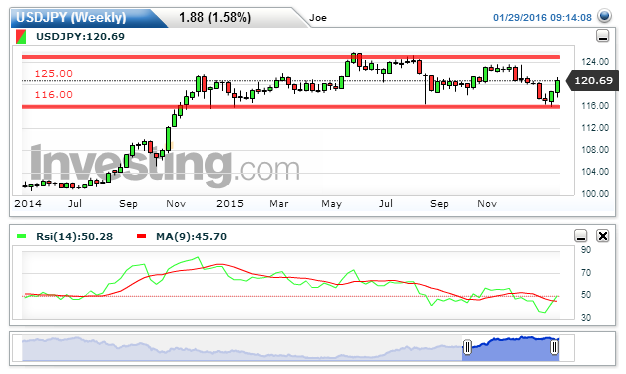Click the Joe username label
Viewport: 626px width, 374px height.
318,18
